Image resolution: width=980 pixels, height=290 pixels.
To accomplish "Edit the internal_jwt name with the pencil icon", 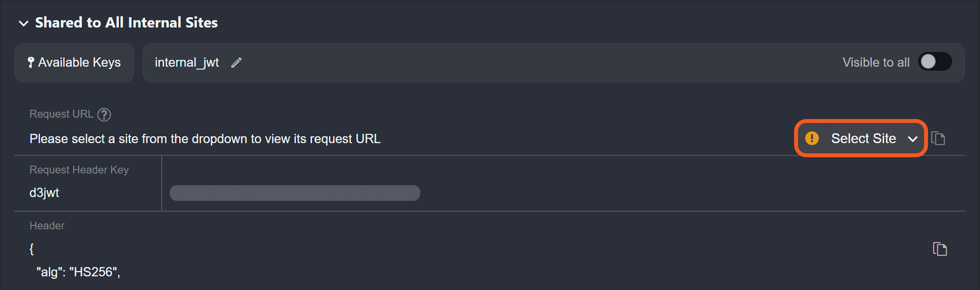I will (x=236, y=63).
